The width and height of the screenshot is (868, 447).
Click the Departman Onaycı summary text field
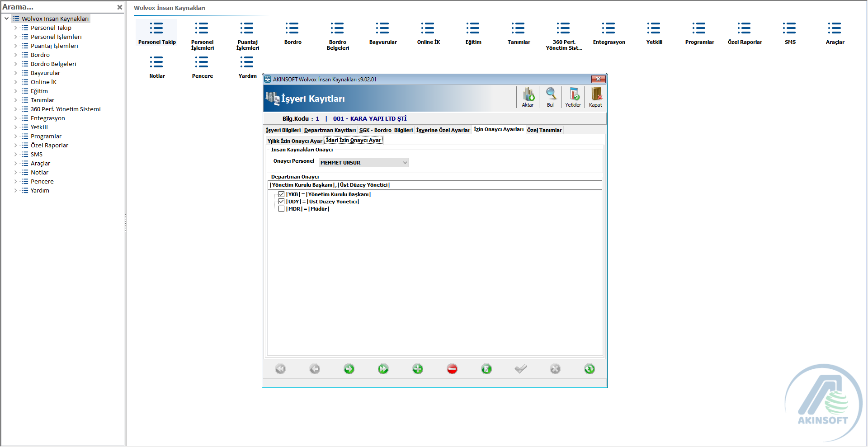(434, 185)
